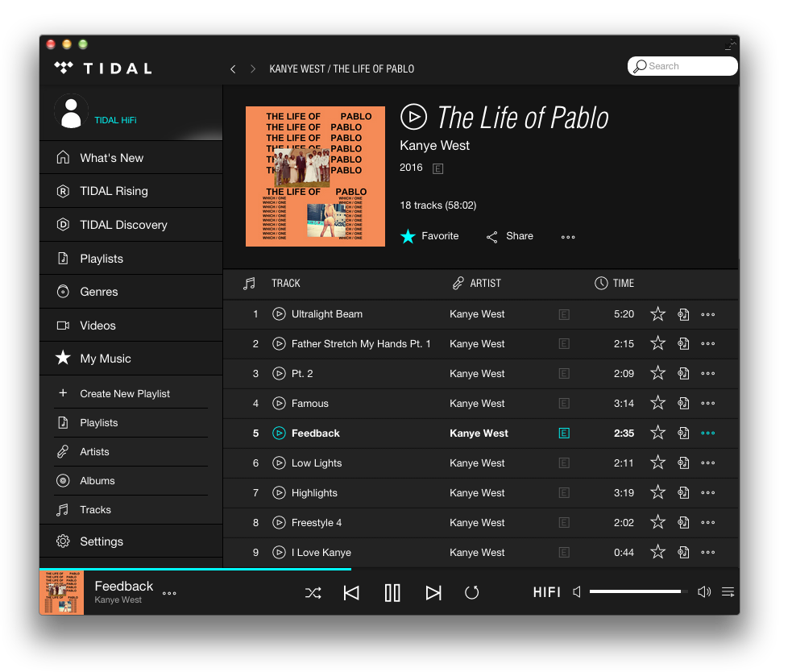Add Highlights to a playlist
This screenshot has width=792, height=672.
[683, 493]
